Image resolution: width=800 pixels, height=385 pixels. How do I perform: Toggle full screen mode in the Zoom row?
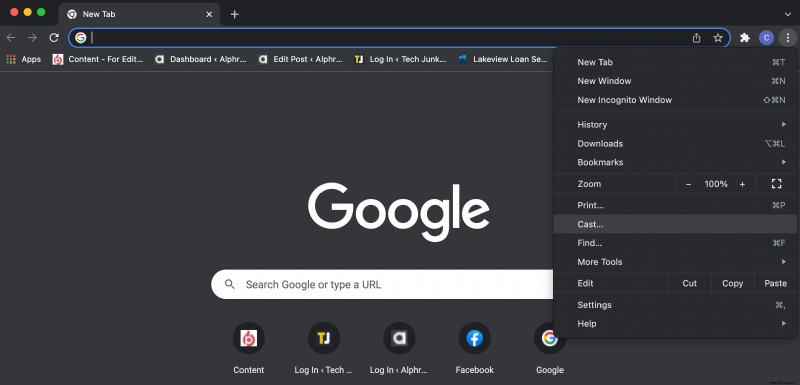(x=777, y=184)
